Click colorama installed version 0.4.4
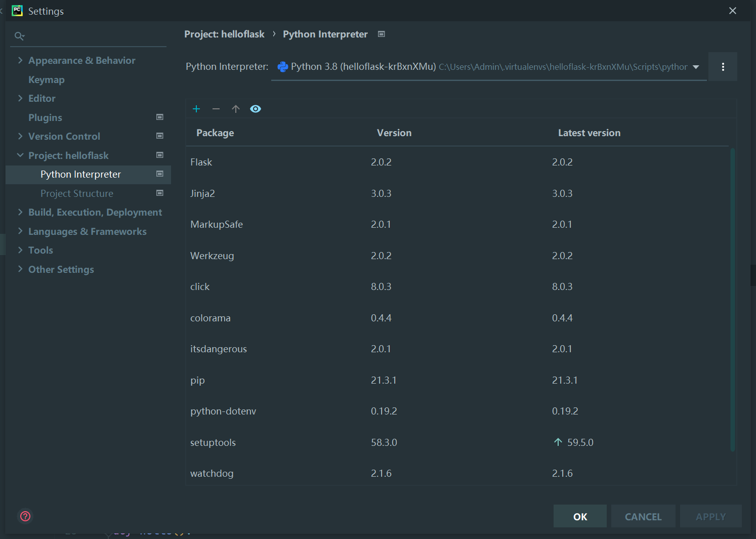756x539 pixels. tap(381, 318)
